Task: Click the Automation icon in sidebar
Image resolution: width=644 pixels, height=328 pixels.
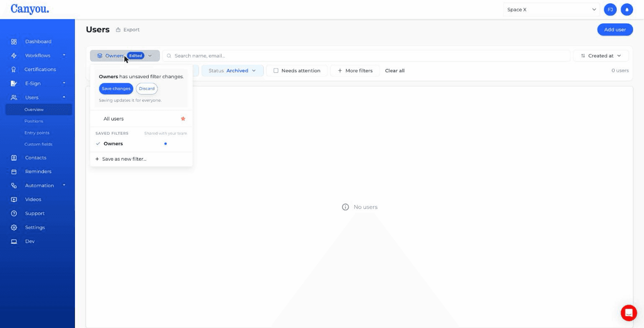Action: pos(14,185)
